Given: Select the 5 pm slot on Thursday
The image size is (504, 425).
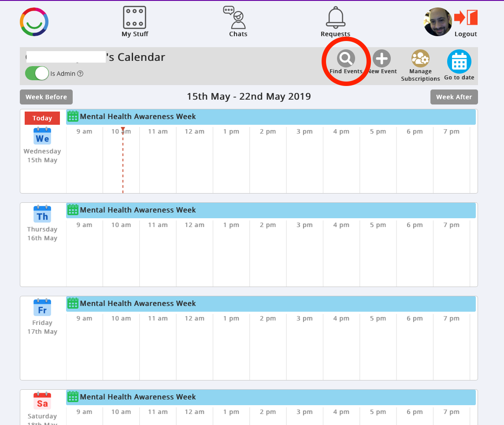Looking at the screenshot, I should coord(378,253).
